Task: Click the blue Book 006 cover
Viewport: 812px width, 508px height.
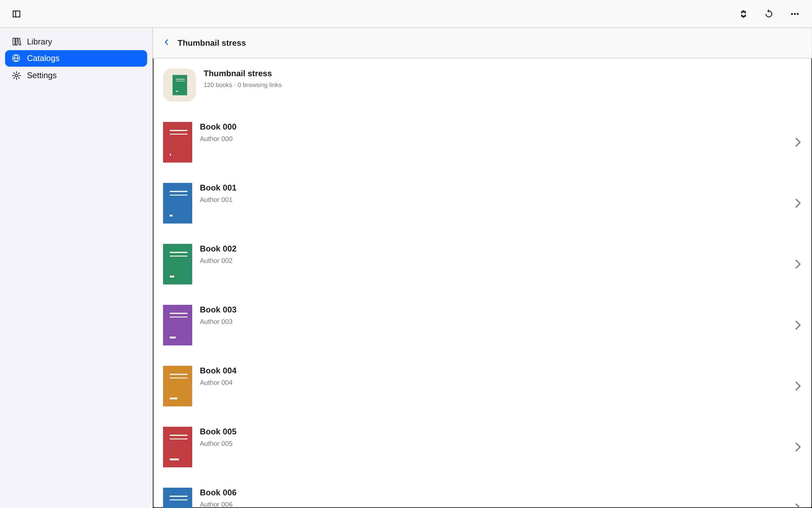Action: [x=178, y=498]
